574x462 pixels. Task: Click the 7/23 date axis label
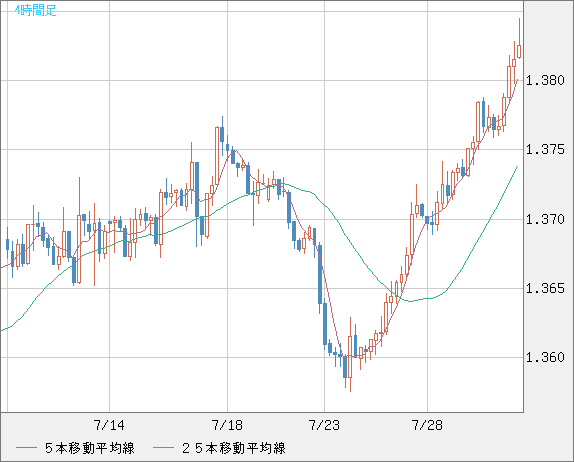click(324, 425)
